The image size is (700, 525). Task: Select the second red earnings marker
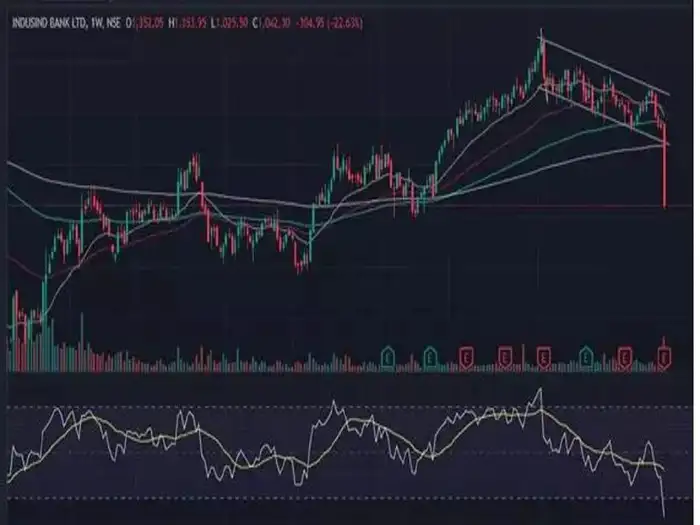(x=506, y=354)
